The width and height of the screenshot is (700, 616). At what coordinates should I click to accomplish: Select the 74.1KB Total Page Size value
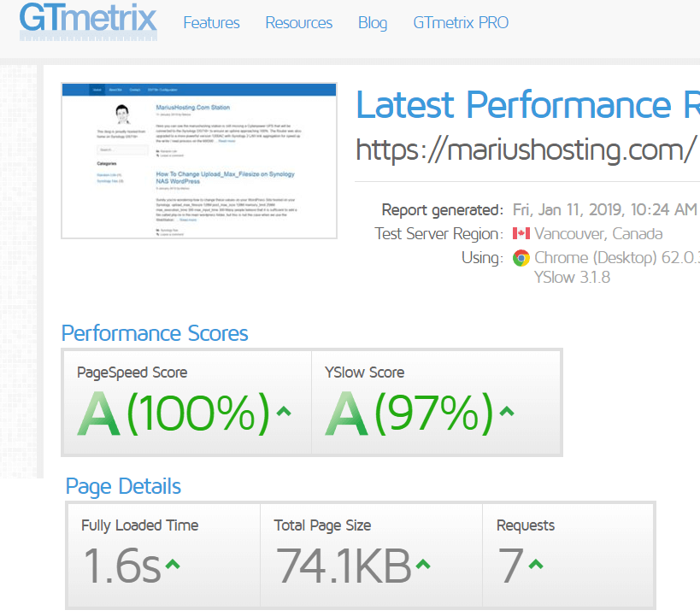pos(344,566)
